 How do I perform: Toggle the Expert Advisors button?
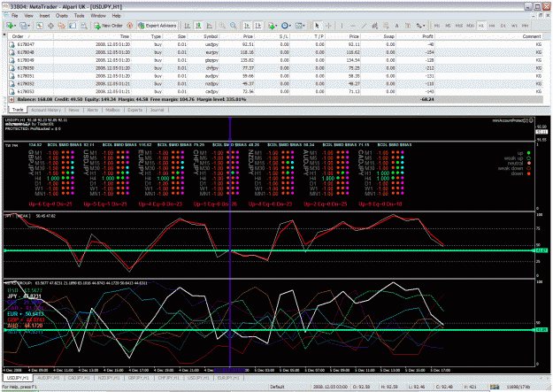point(157,26)
